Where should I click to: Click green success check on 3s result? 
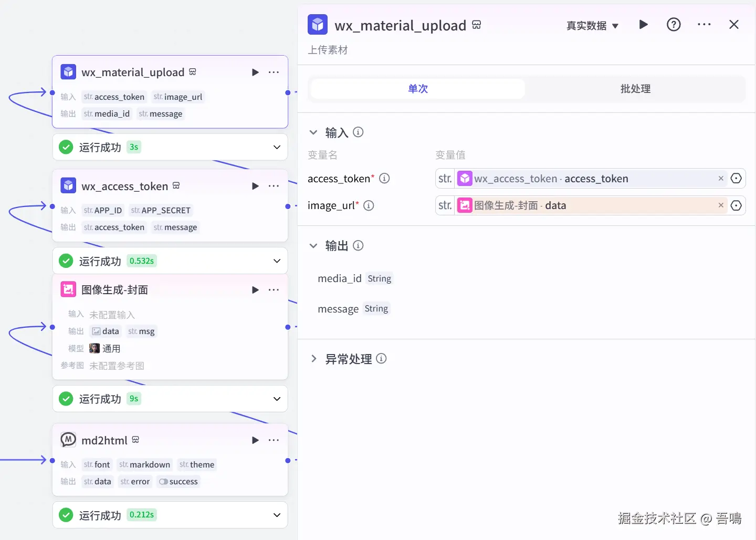(x=66, y=147)
